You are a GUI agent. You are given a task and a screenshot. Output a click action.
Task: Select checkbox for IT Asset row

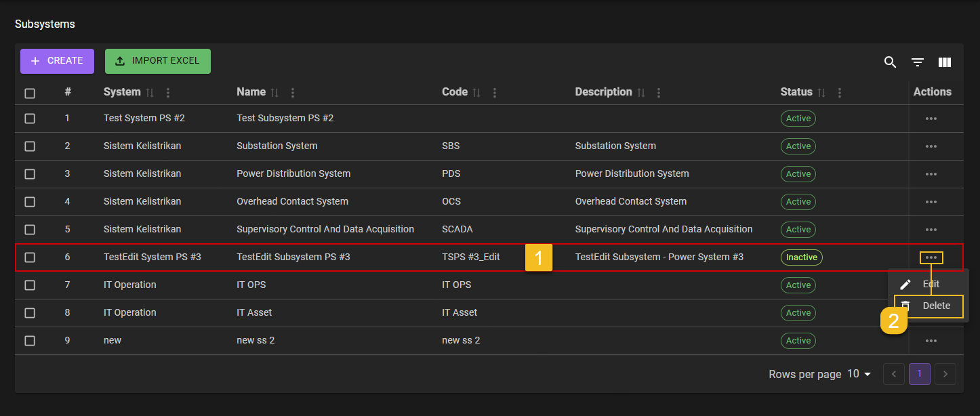pos(30,313)
